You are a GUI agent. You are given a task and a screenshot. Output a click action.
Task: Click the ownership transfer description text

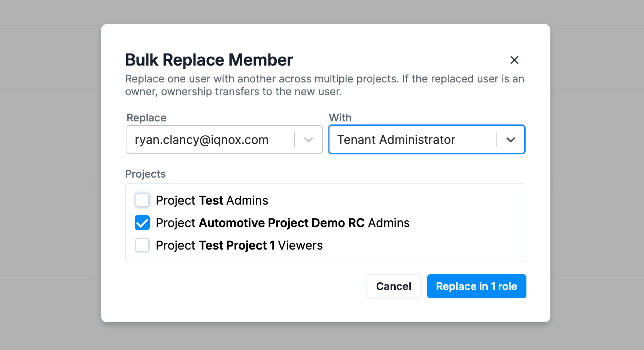[325, 85]
